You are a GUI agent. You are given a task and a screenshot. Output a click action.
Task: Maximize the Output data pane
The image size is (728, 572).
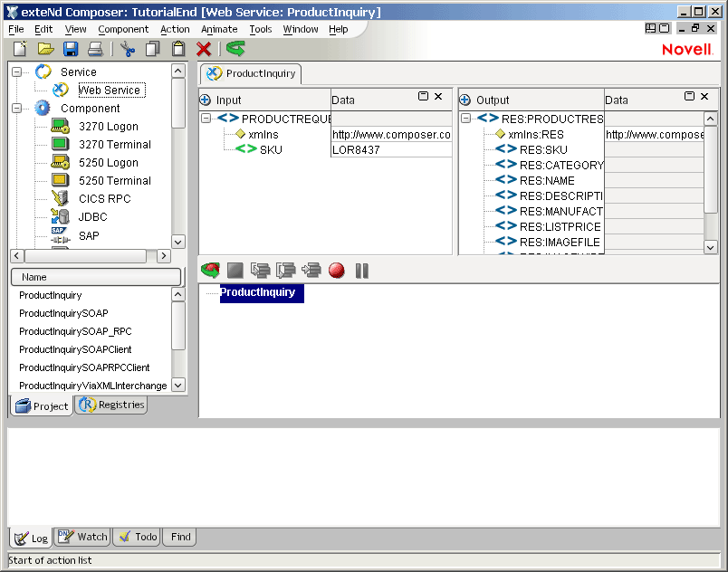[689, 96]
